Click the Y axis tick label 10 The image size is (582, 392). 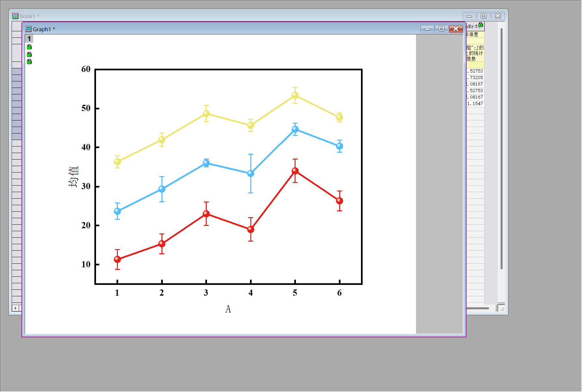[86, 264]
